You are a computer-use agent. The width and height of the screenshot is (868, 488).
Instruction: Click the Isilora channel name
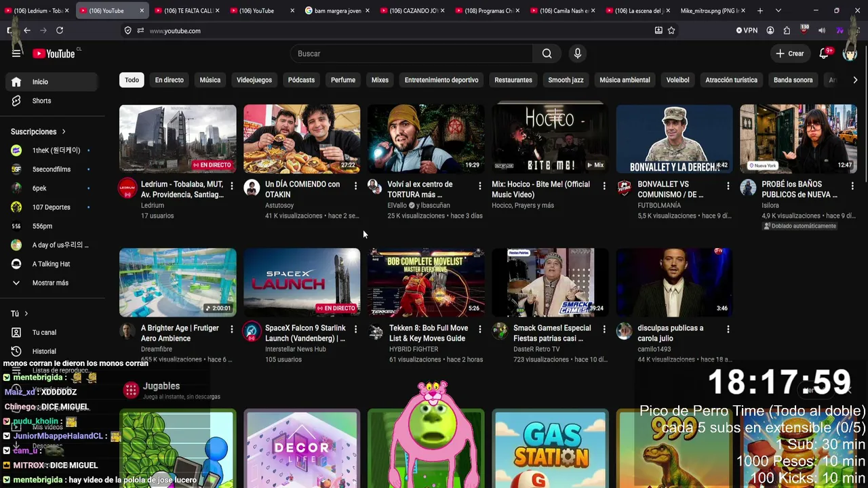(x=770, y=205)
